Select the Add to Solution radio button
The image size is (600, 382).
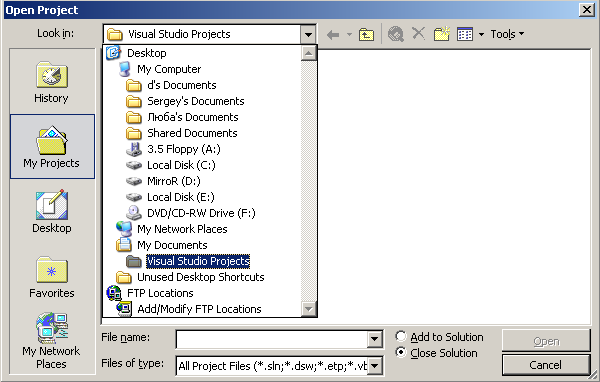click(x=400, y=336)
